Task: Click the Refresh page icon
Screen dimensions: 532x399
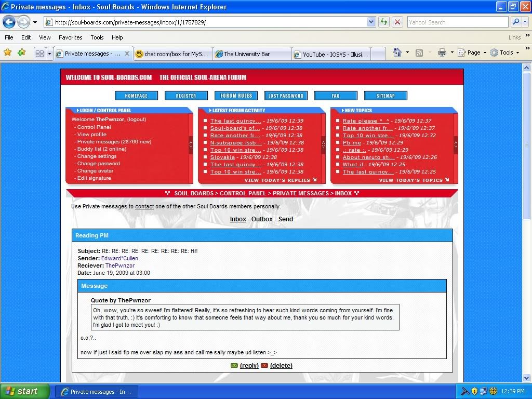Action: click(384, 22)
